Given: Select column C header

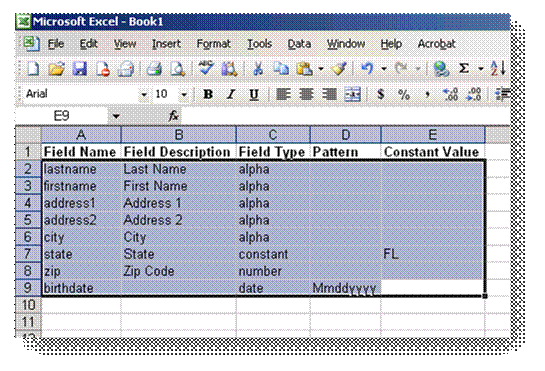Looking at the screenshot, I should click(273, 135).
